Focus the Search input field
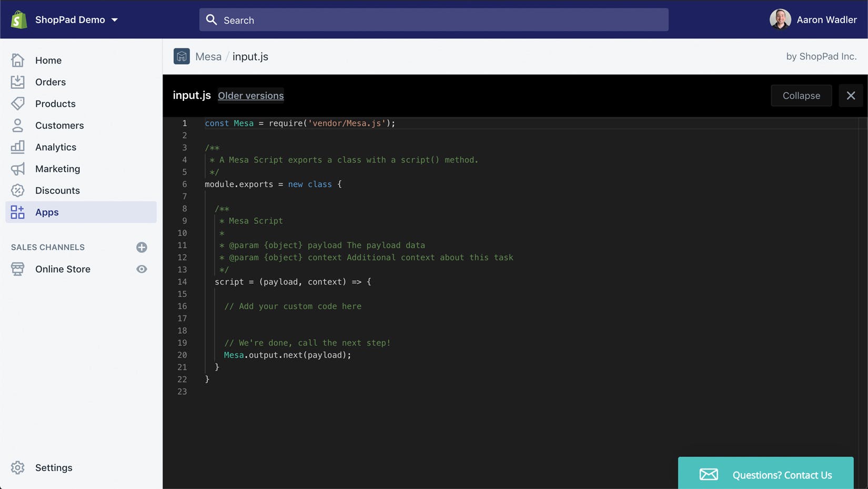 (x=433, y=19)
